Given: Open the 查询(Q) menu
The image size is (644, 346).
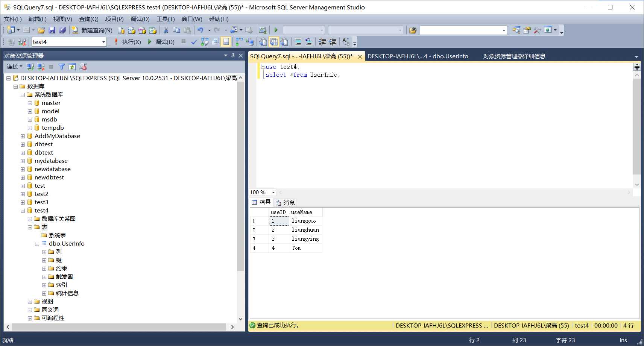Looking at the screenshot, I should (x=88, y=19).
